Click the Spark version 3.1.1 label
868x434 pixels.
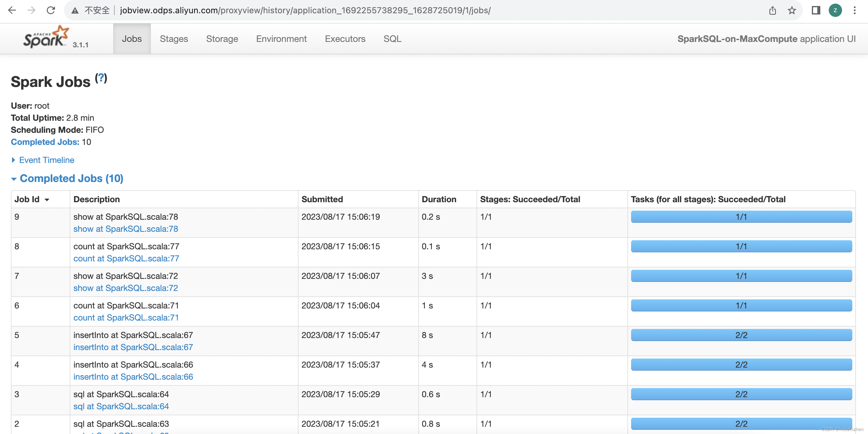point(81,45)
